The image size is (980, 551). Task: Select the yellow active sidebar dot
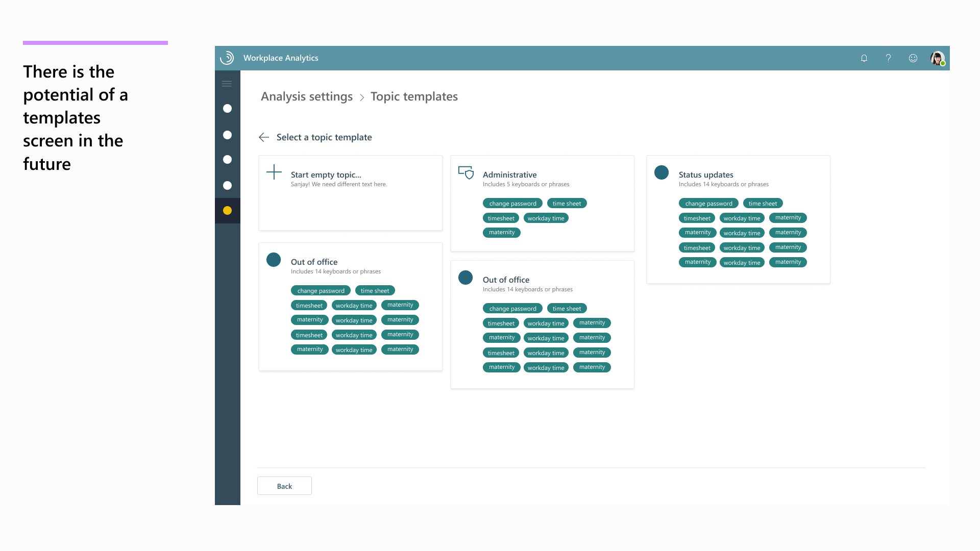point(227,211)
